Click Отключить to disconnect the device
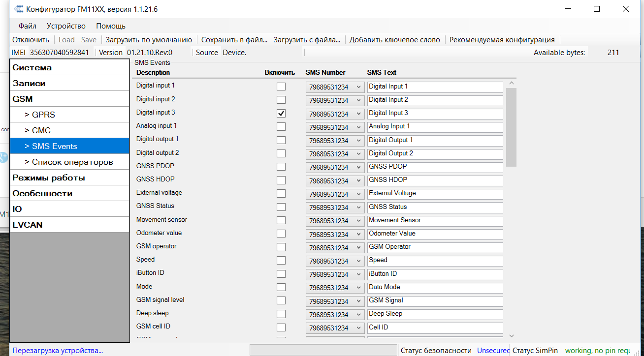The image size is (644, 356). 31,40
